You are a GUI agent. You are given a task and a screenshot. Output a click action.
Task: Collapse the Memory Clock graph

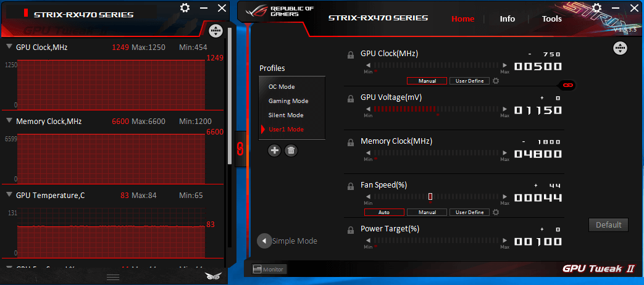[x=9, y=120]
